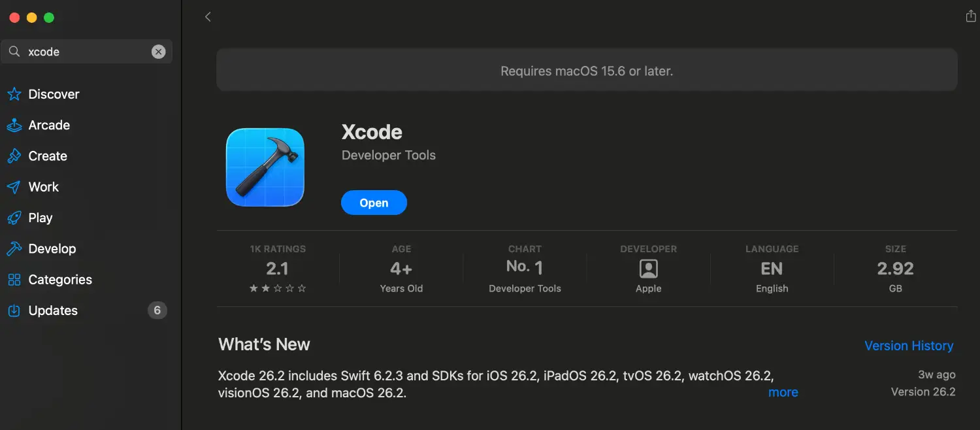The image size is (980, 430).
Task: Click the Create paintbrush icon
Action: tap(14, 156)
